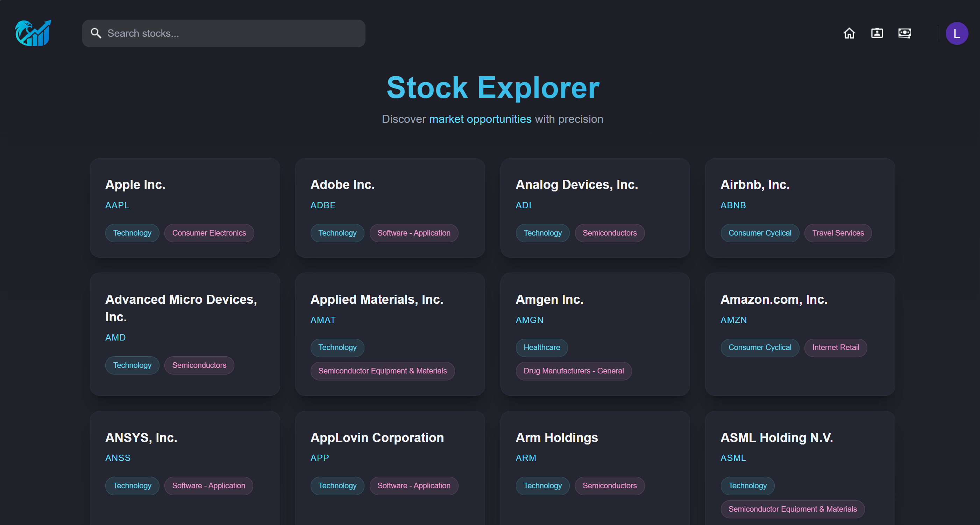Select the AppLovin Corporation card title
Screen dimensions: 980x525
(x=377, y=438)
